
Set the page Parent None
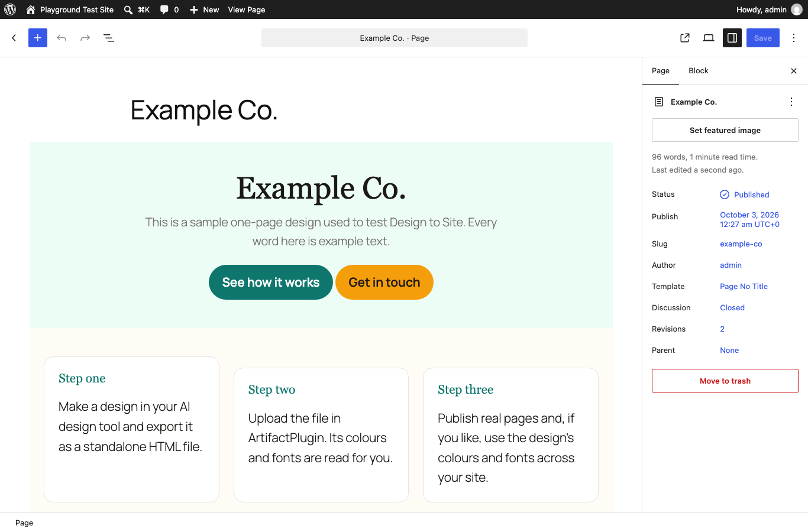(729, 350)
